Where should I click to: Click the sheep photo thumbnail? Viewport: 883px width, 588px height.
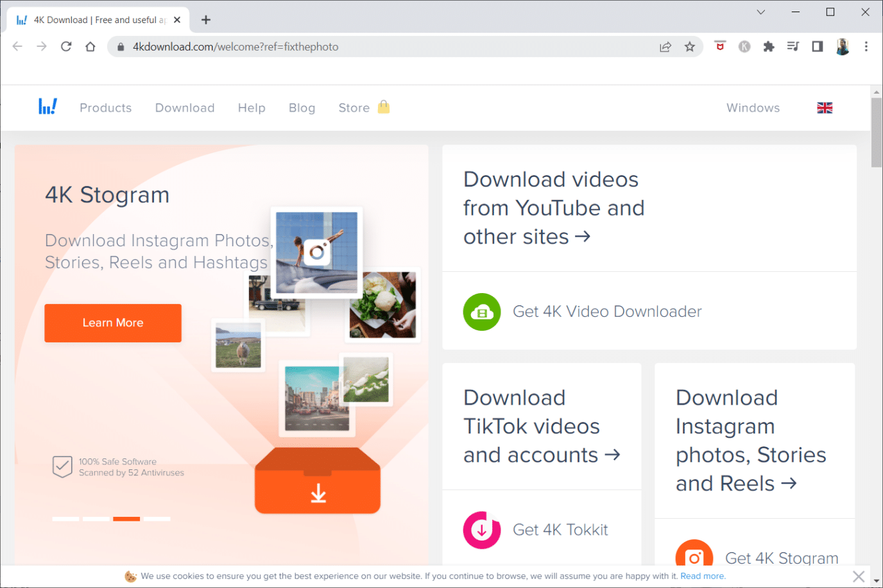coord(239,346)
